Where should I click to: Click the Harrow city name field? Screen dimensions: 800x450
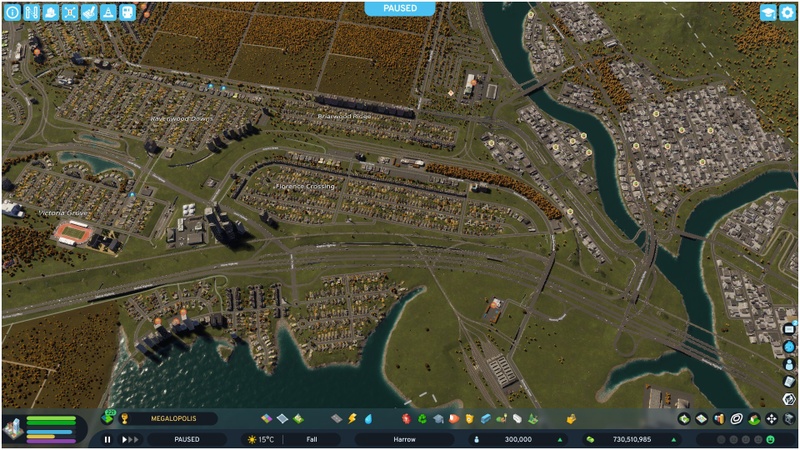coord(405,439)
